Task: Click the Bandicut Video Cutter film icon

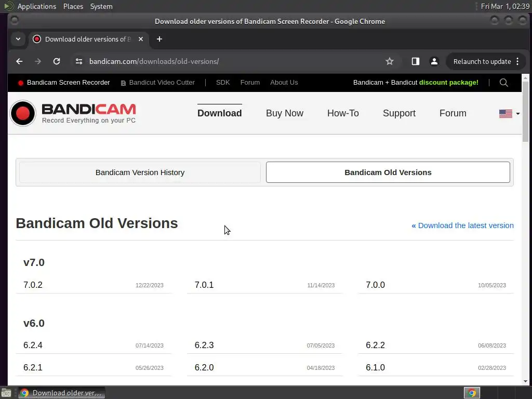Action: coord(123,83)
